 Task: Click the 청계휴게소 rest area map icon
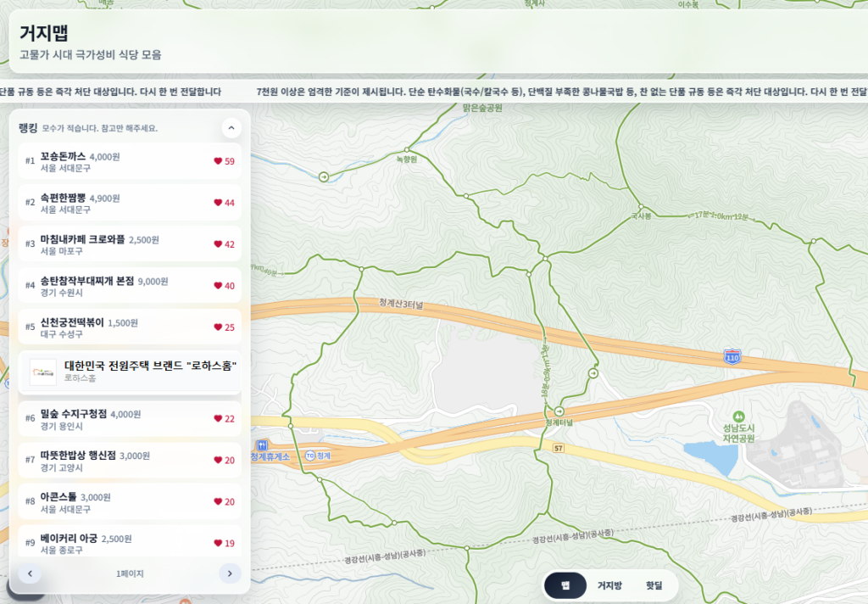tap(263, 445)
